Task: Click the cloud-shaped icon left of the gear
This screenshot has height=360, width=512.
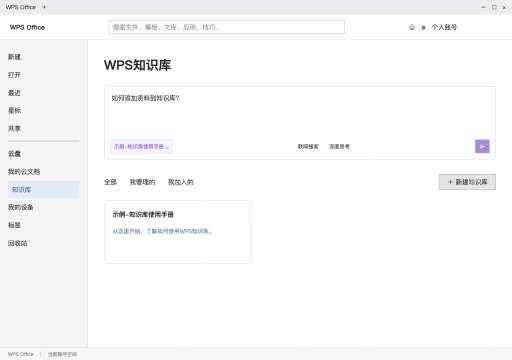Action: click(x=412, y=27)
